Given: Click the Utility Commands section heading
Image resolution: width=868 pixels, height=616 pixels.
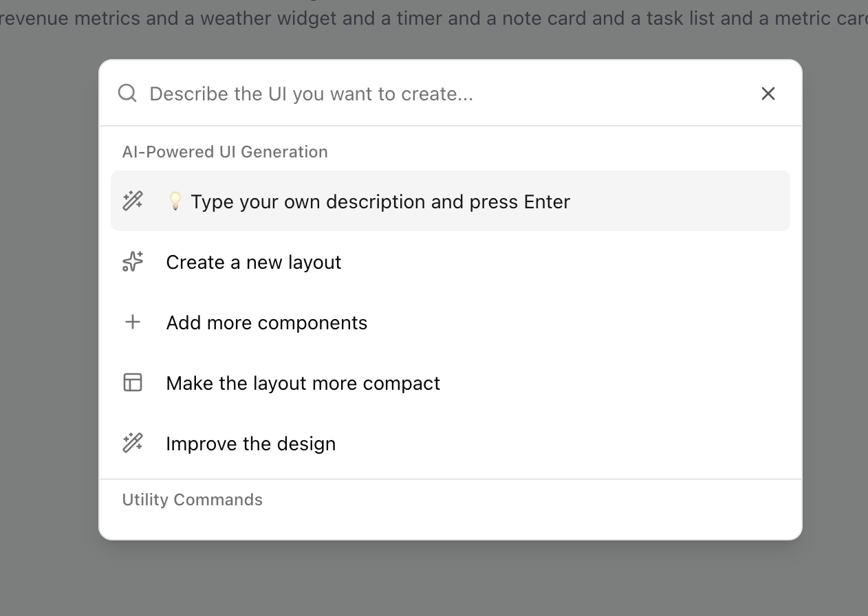Looking at the screenshot, I should [193, 500].
